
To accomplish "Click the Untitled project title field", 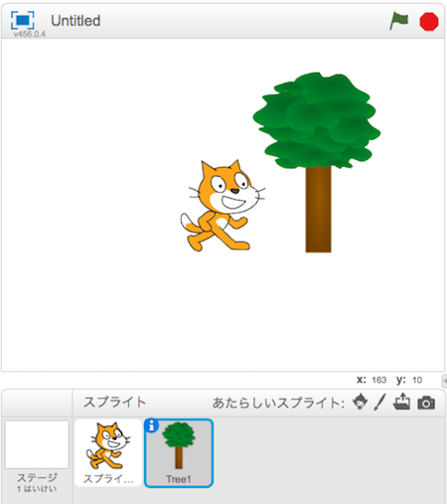I will pos(75,21).
